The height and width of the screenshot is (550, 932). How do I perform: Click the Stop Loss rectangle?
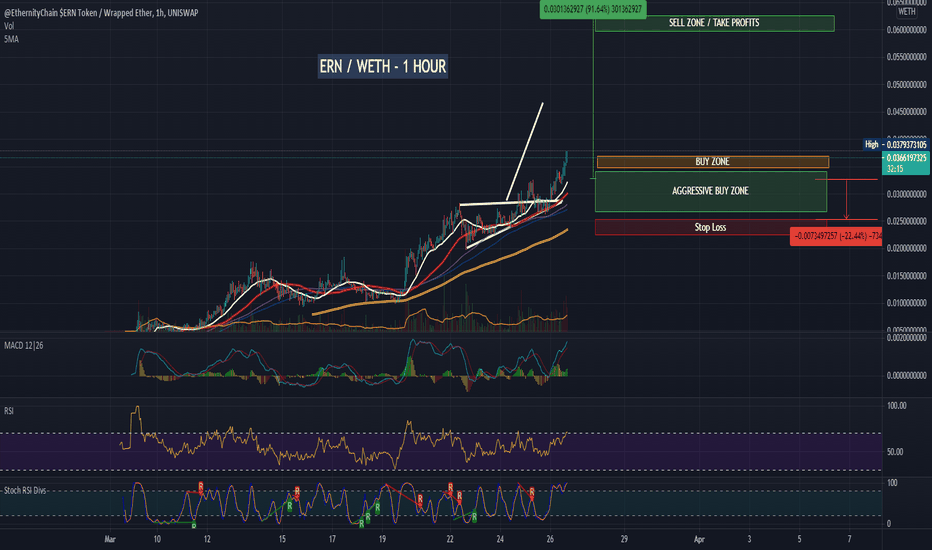(x=711, y=227)
